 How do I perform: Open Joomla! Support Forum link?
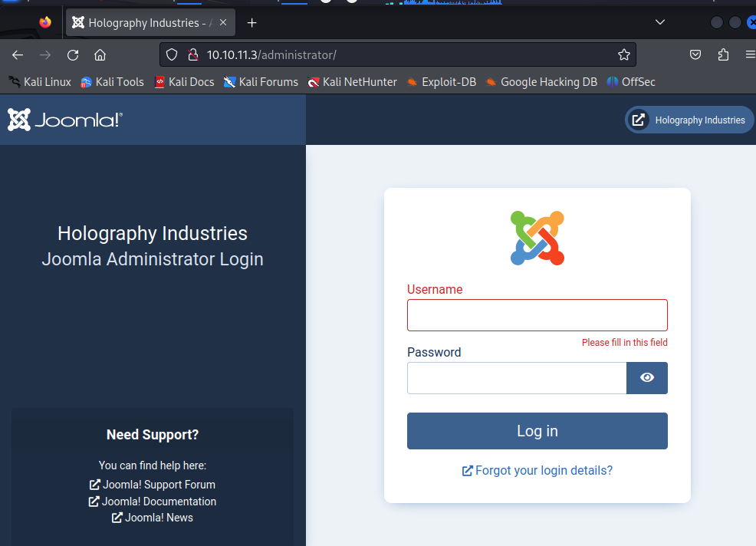tap(153, 484)
